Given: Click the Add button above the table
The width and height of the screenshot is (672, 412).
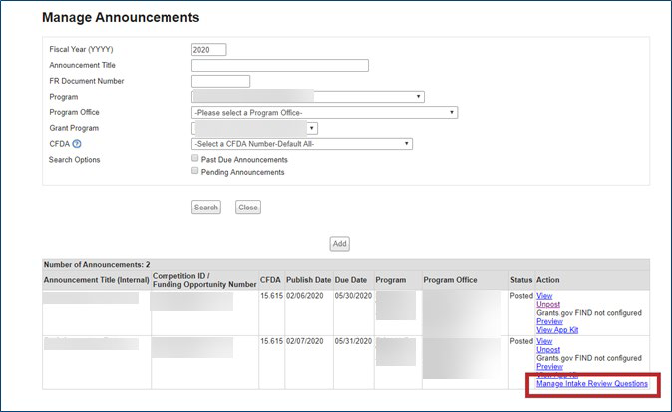Looking at the screenshot, I should (x=339, y=244).
